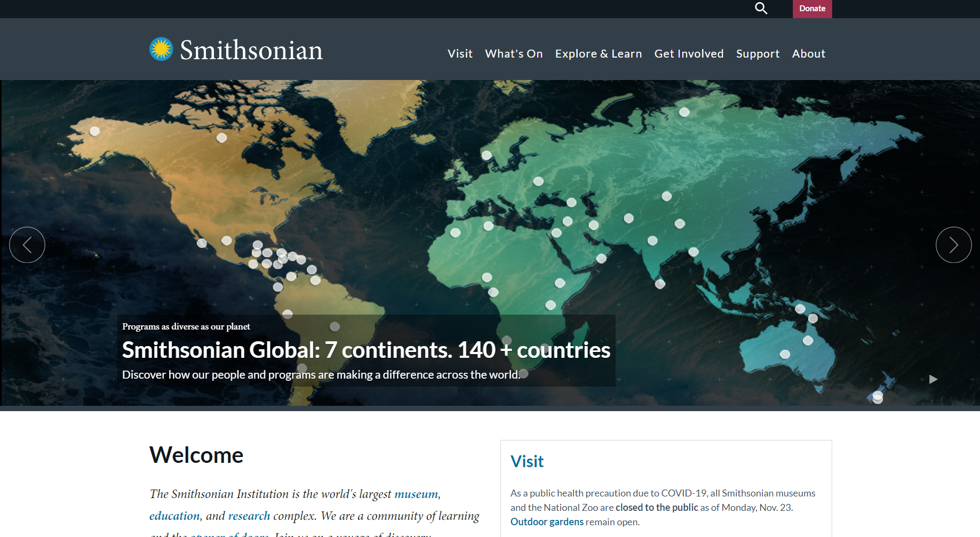The height and width of the screenshot is (537, 980).
Task: Open the Get Involved menu
Action: pos(689,54)
